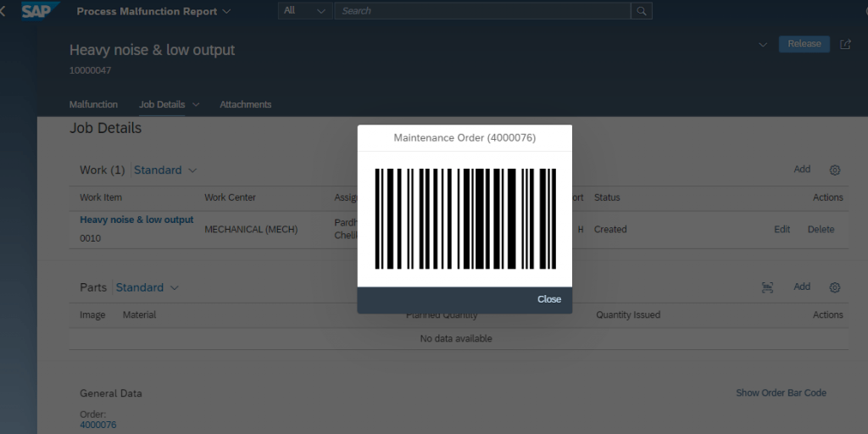Open Parts table settings gear
Image resolution: width=868 pixels, height=434 pixels.
pos(835,287)
